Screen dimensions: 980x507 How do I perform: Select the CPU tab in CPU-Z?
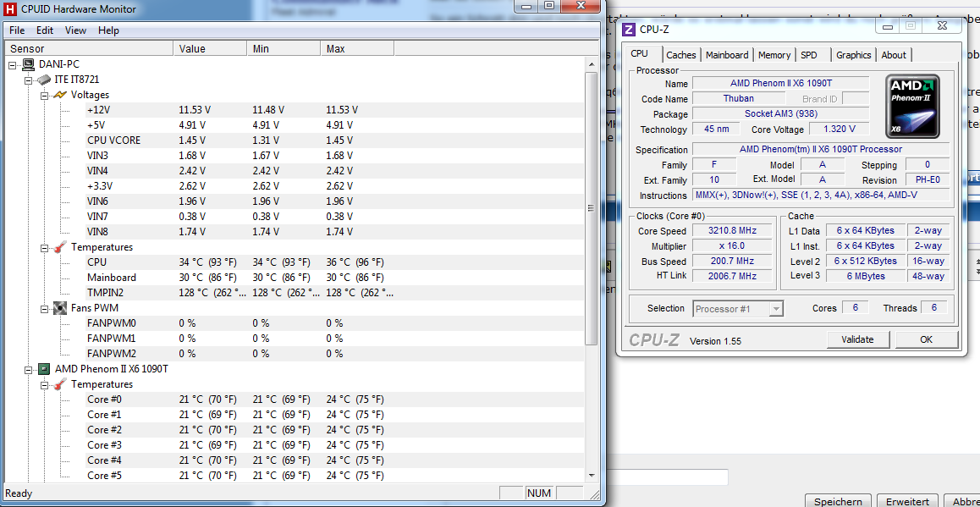[639, 54]
